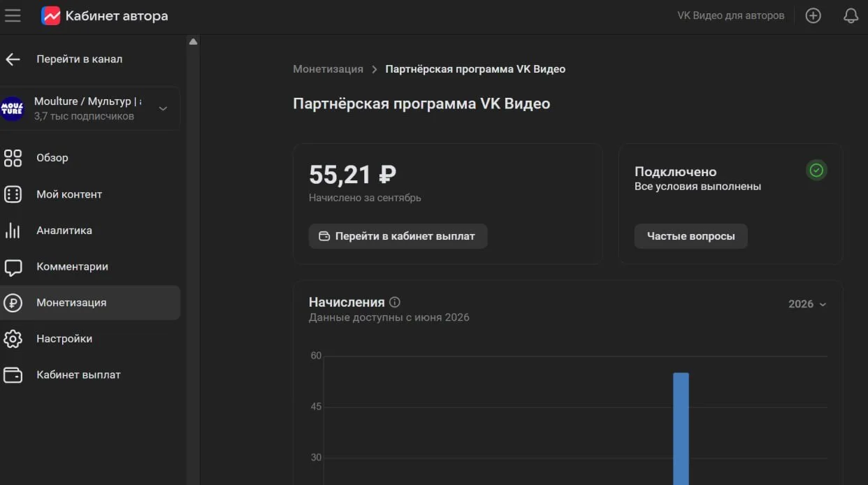Click the Перейти в кабинет выплат button
This screenshot has height=485, width=868.
pyautogui.click(x=398, y=236)
